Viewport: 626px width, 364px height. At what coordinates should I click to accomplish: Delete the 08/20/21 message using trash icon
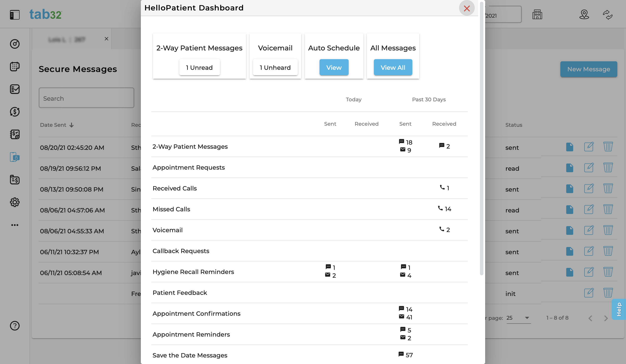point(608,147)
